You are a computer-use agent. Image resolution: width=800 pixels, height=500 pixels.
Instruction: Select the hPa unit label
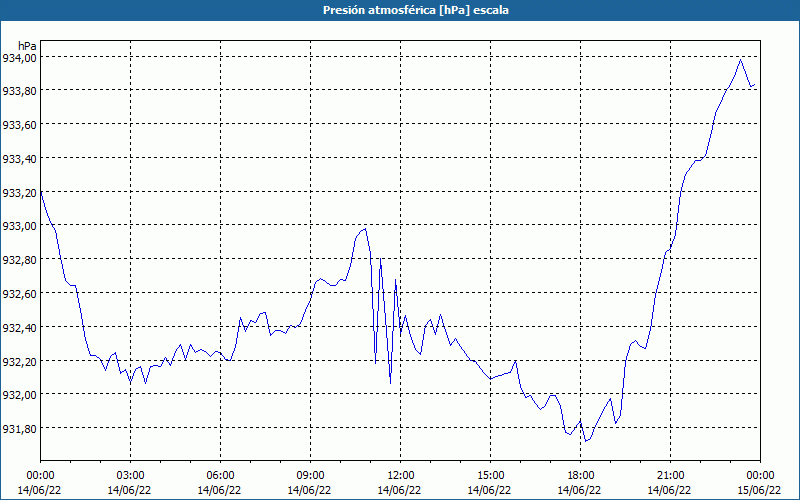point(27,46)
